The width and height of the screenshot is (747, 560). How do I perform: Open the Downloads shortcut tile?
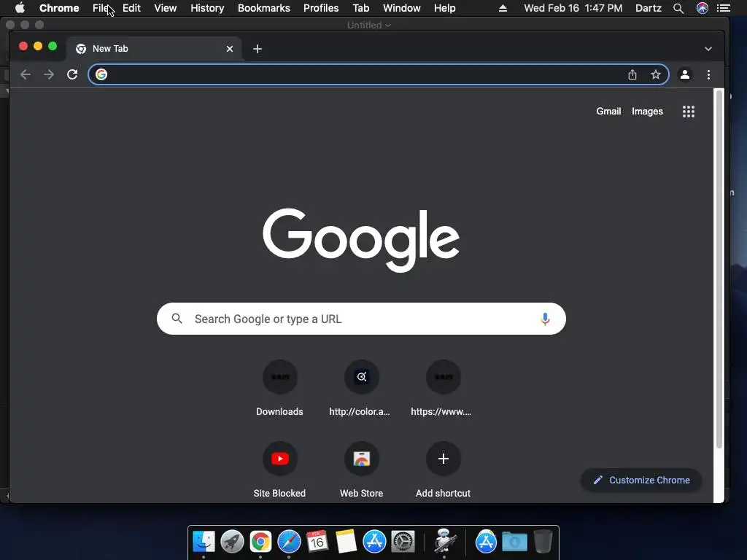point(279,389)
